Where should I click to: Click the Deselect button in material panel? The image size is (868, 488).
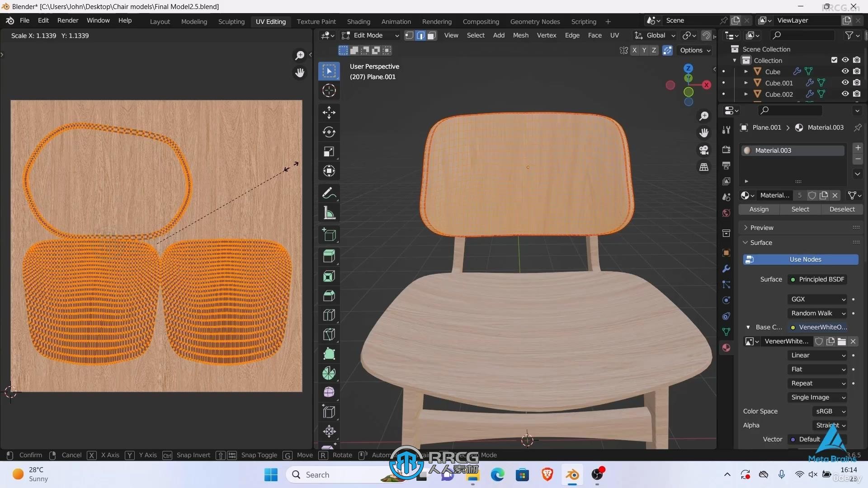pos(841,209)
